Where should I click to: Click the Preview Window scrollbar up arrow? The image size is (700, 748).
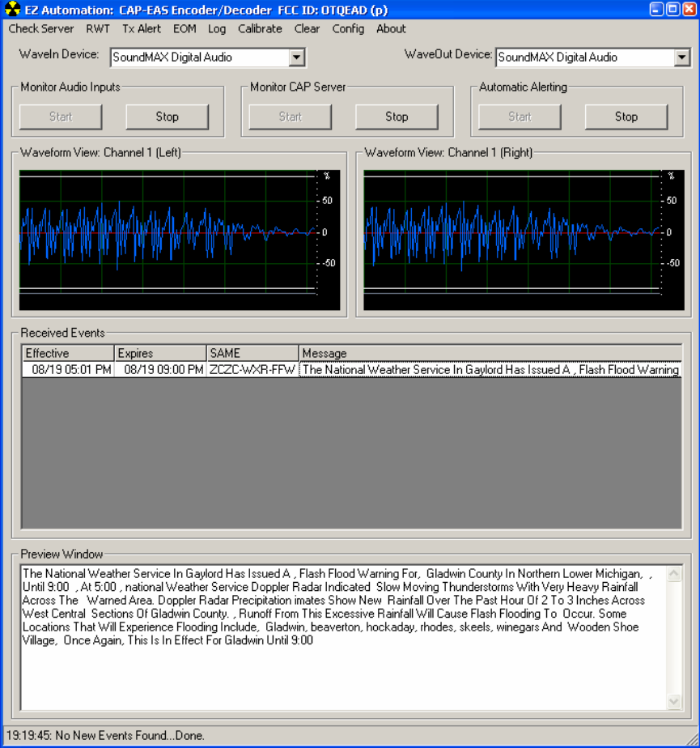pyautogui.click(x=674, y=574)
